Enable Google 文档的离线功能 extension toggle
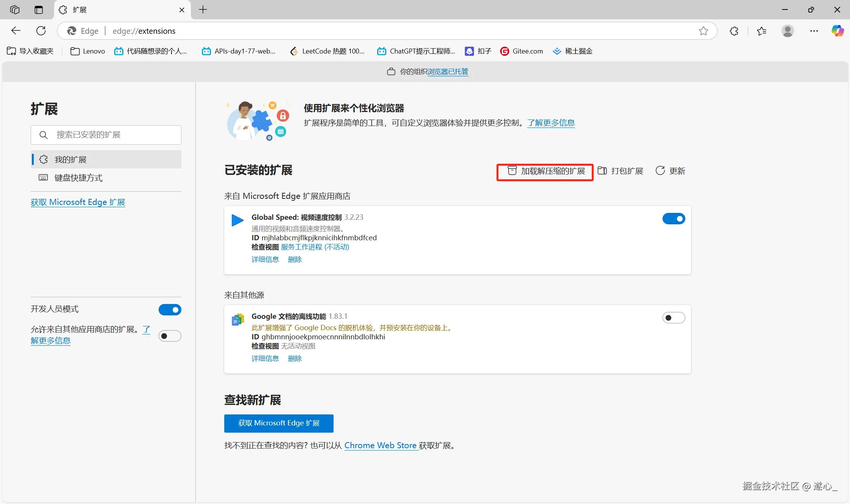This screenshot has height=504, width=850. click(x=674, y=318)
